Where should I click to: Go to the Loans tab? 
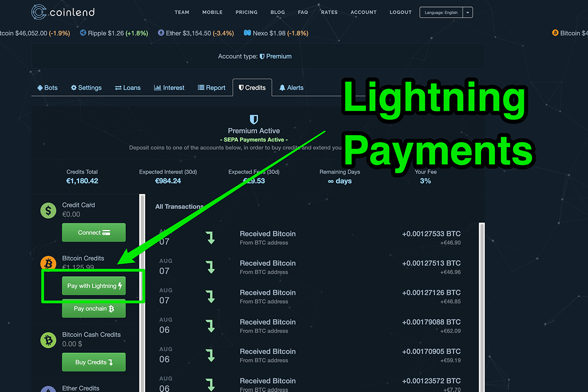tap(128, 88)
